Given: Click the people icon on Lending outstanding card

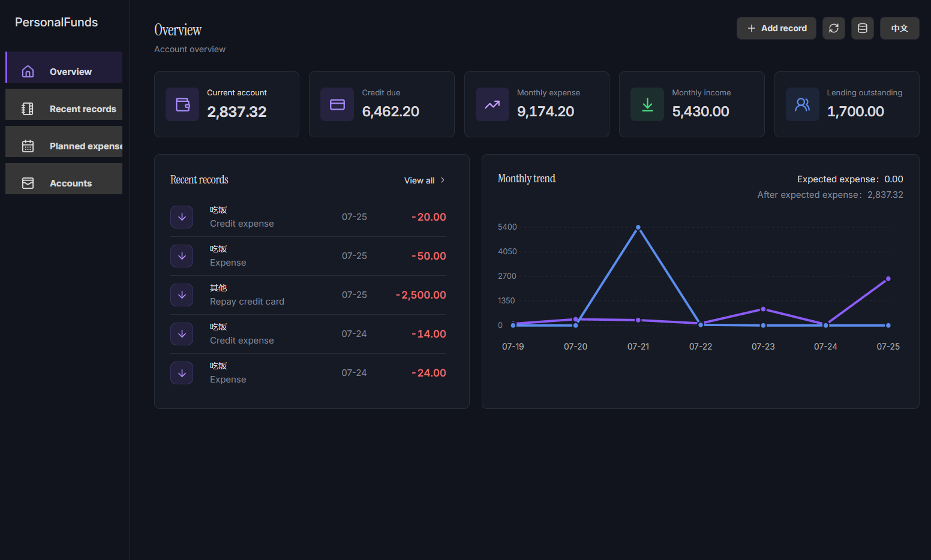Looking at the screenshot, I should 803,104.
